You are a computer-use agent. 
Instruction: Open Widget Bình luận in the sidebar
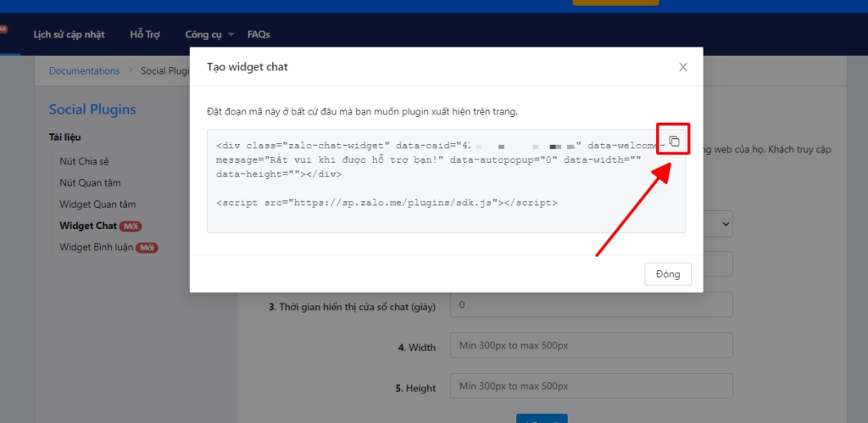coord(97,248)
